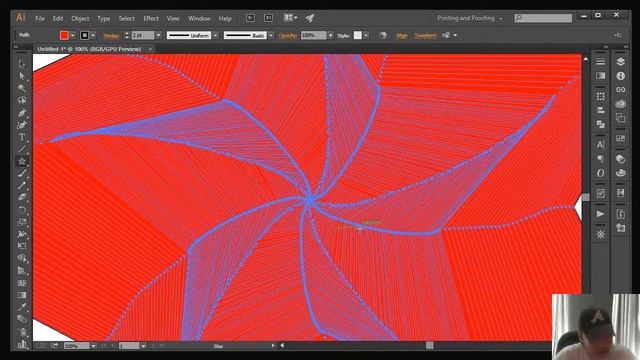Select the Symbol Sprayer tool

click(22, 332)
